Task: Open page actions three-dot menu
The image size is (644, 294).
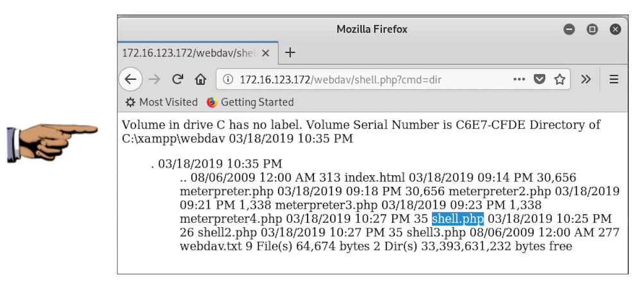Action: 519,80
